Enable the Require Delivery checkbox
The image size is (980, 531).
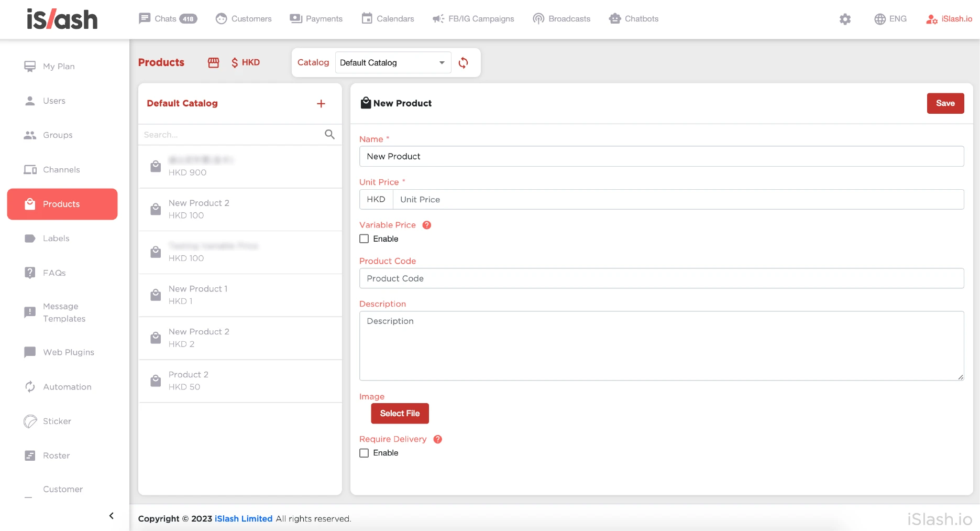pyautogui.click(x=364, y=453)
